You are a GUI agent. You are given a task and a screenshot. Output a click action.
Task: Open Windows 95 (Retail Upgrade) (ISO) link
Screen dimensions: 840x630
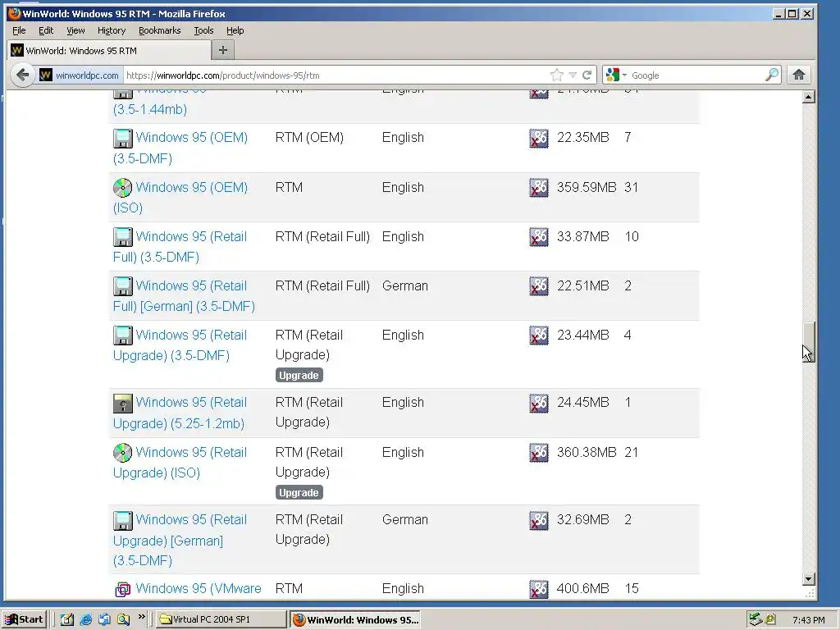pyautogui.click(x=180, y=463)
